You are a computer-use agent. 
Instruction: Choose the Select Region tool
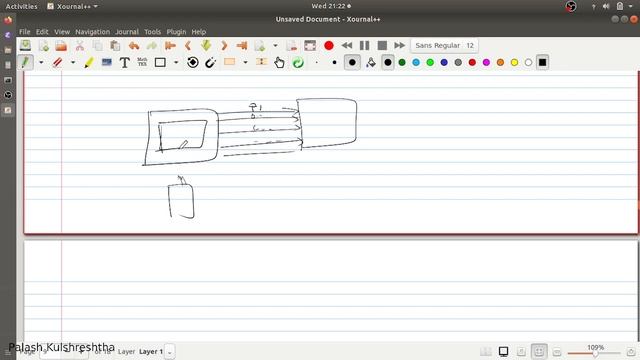[x=229, y=62]
